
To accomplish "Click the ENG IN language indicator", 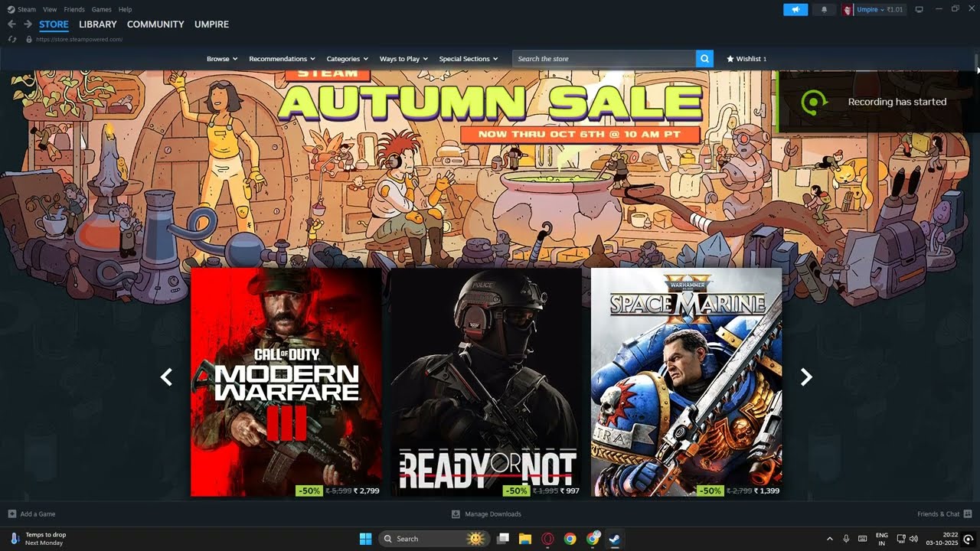I will coord(882,539).
